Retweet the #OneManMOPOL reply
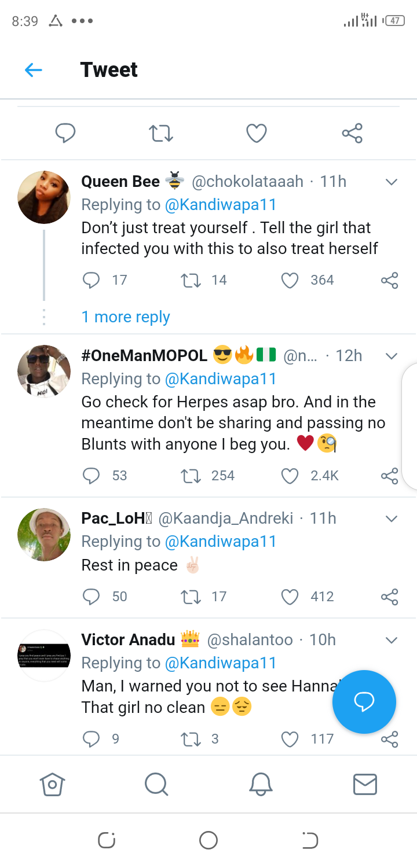 [x=189, y=476]
